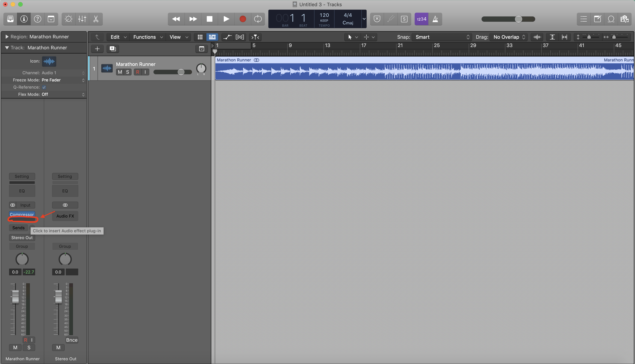Open the Snap Smart dropdown
The width and height of the screenshot is (635, 364).
point(442,37)
